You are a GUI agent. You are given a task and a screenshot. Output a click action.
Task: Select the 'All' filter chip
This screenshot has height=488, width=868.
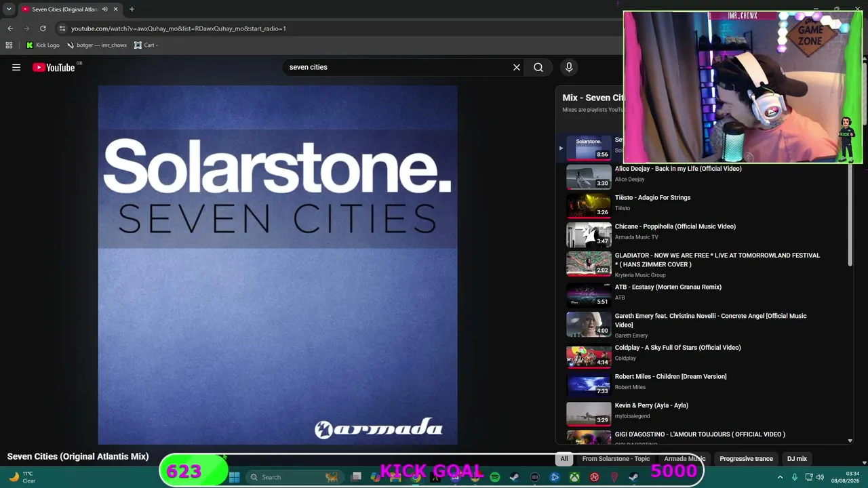pos(564,459)
